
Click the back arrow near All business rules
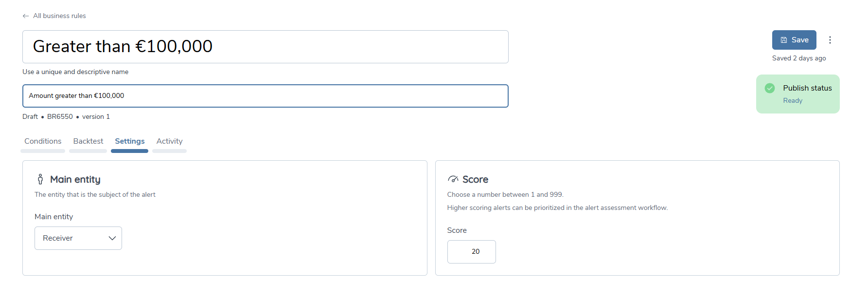click(25, 16)
